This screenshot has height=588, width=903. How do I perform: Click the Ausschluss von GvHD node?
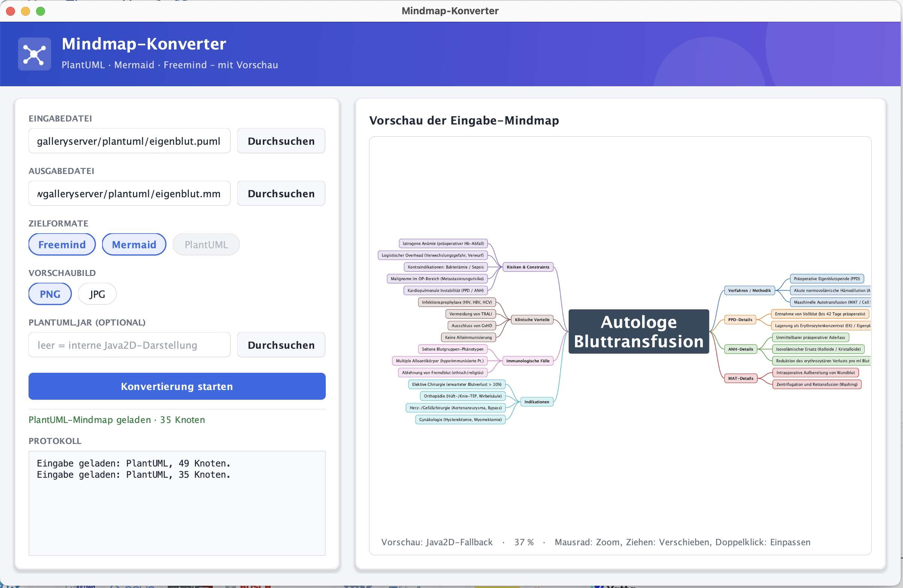(x=472, y=325)
